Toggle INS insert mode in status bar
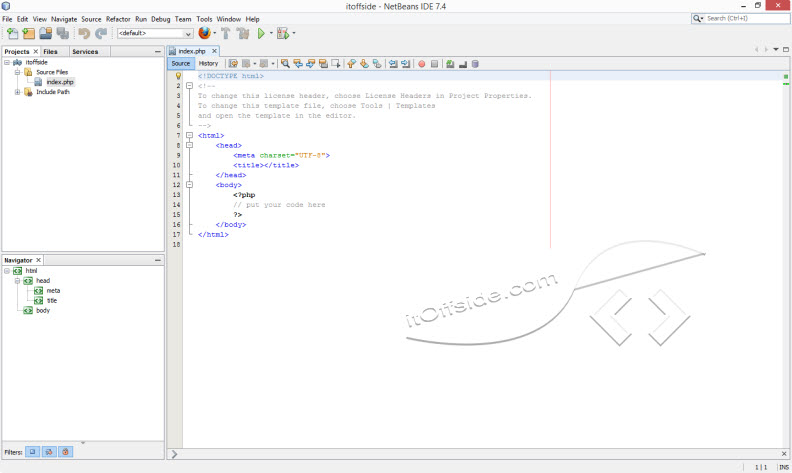 [x=784, y=467]
